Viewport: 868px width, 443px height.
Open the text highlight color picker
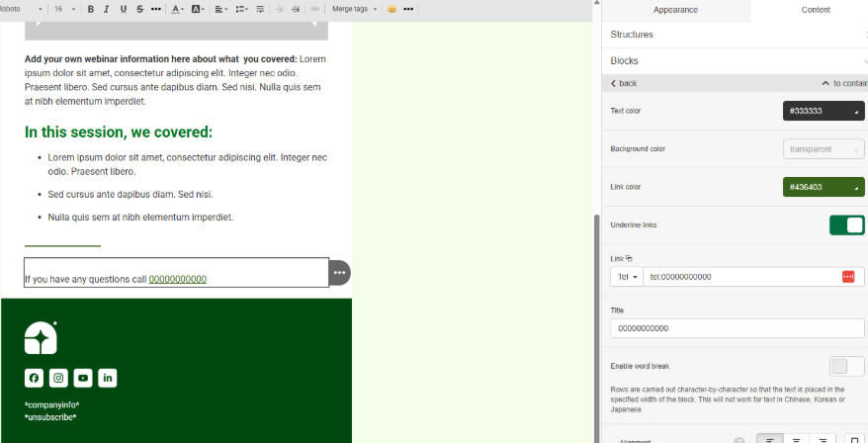(198, 9)
